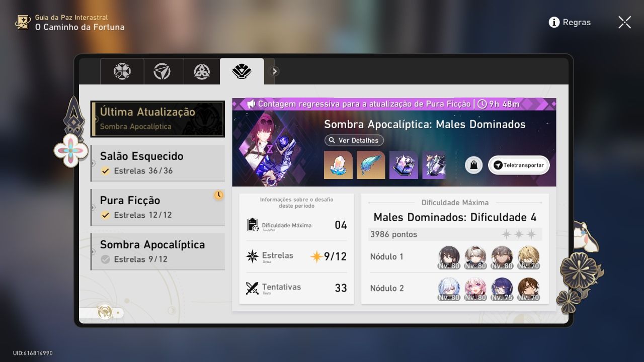This screenshot has height=362, width=644.
Task: Click the Nv. 70 Nódulo 2 portrait
Action: coord(528,289)
